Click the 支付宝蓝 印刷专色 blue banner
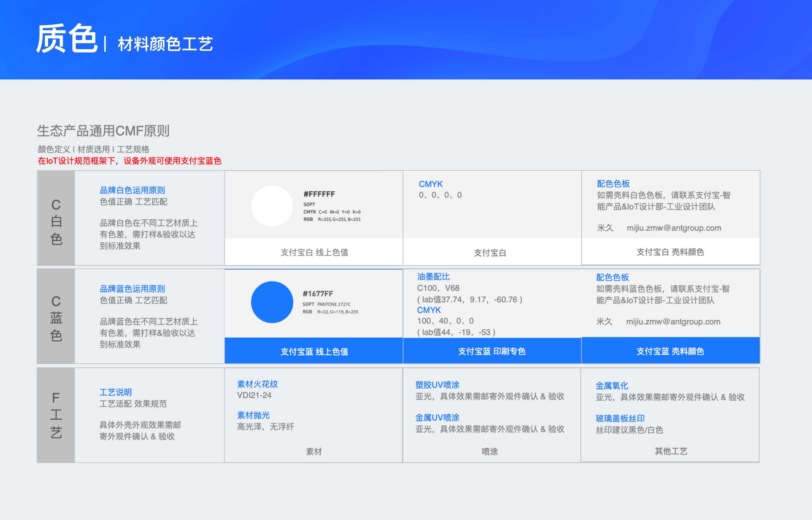812x520 pixels. click(x=492, y=351)
